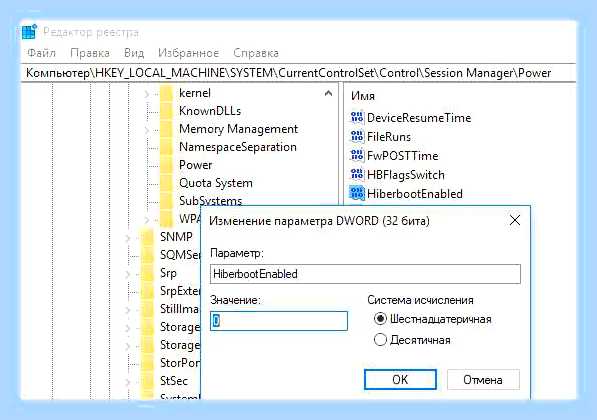Expand the Srp tree node
597x420 pixels.
(128, 273)
